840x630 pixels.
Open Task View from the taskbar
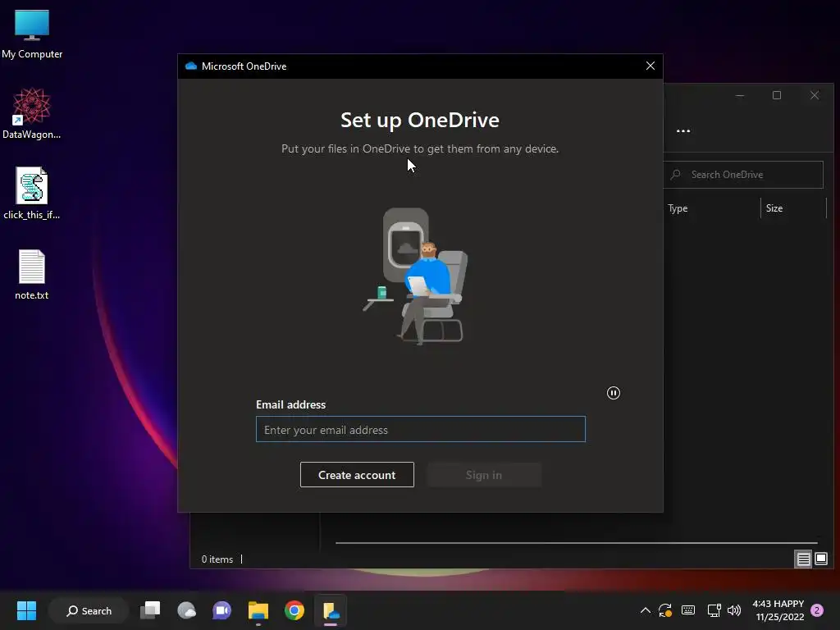coord(150,610)
